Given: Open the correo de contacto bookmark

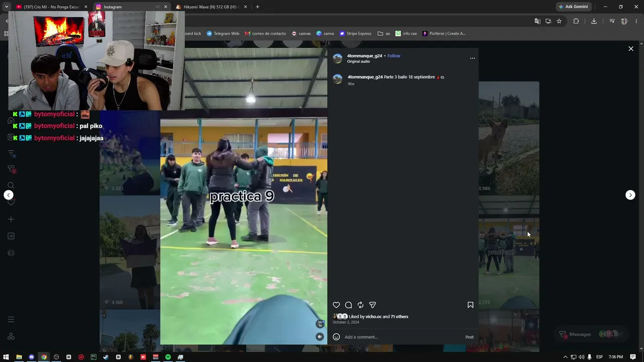Looking at the screenshot, I should pyautogui.click(x=265, y=34).
